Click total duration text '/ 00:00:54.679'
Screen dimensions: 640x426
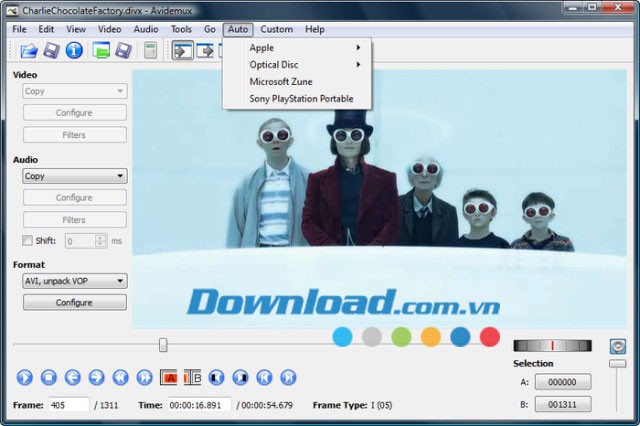point(264,405)
